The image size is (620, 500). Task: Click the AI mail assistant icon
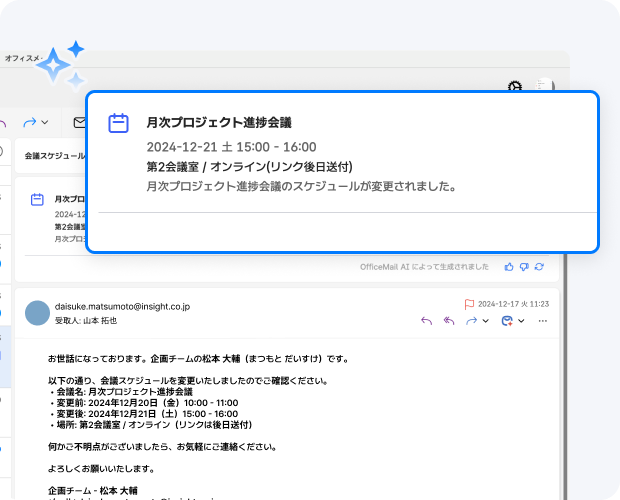point(506,321)
